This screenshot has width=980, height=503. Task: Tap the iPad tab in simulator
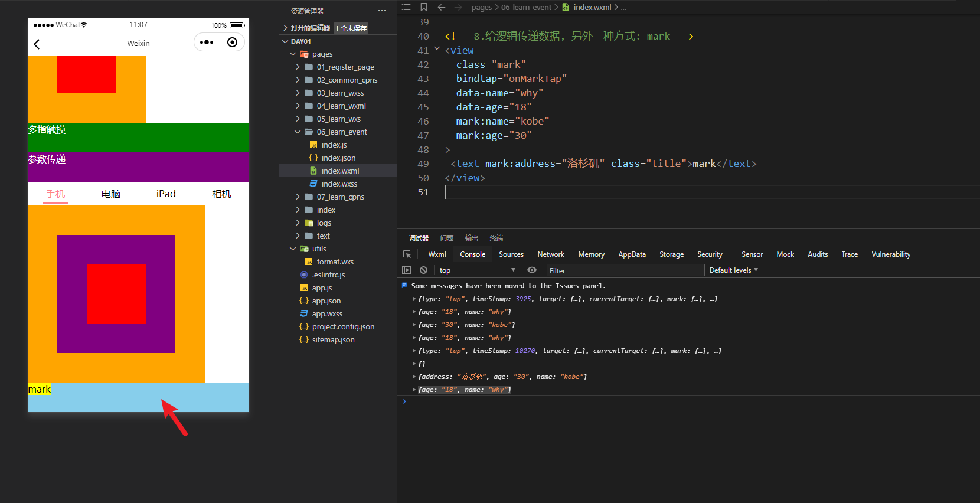point(166,194)
